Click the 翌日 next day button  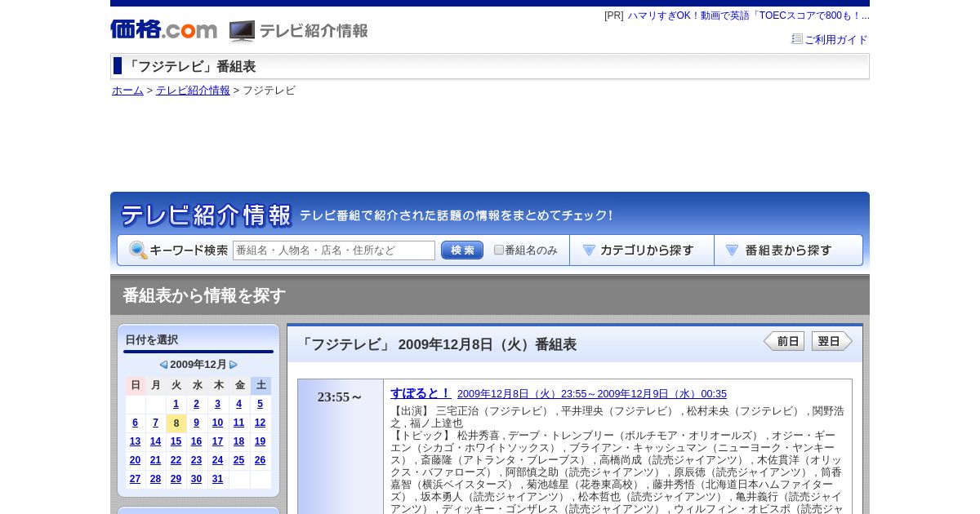pyautogui.click(x=831, y=341)
